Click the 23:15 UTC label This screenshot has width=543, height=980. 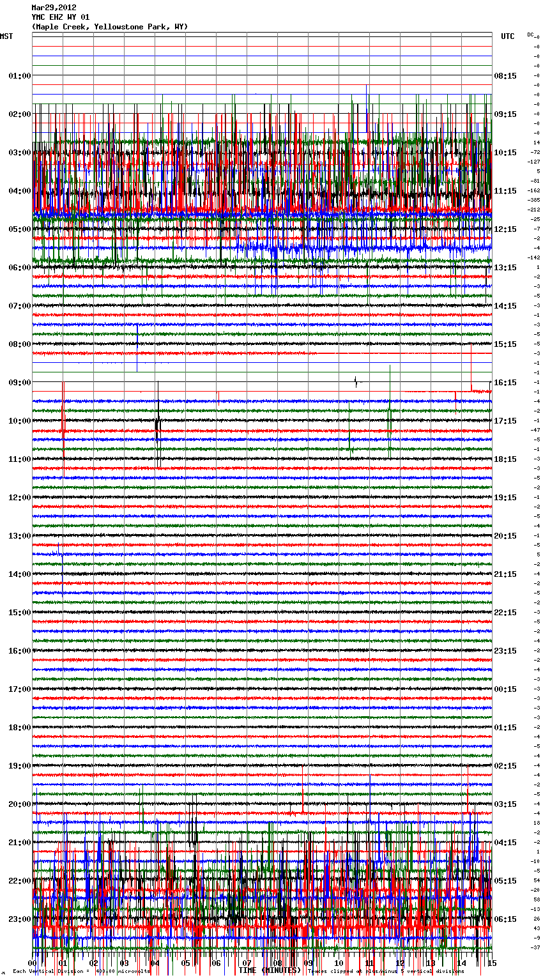pos(505,651)
